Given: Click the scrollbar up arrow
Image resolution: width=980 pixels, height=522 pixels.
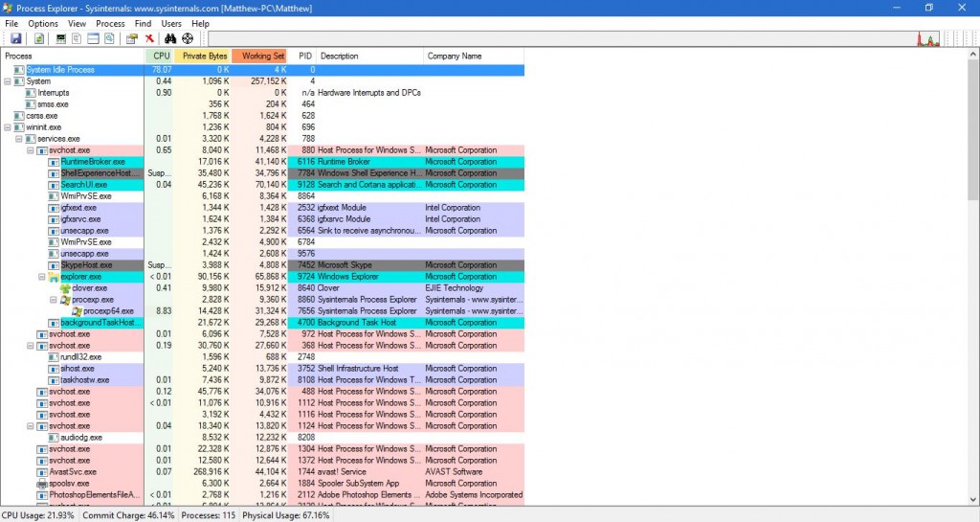Looking at the screenshot, I should point(973,55).
